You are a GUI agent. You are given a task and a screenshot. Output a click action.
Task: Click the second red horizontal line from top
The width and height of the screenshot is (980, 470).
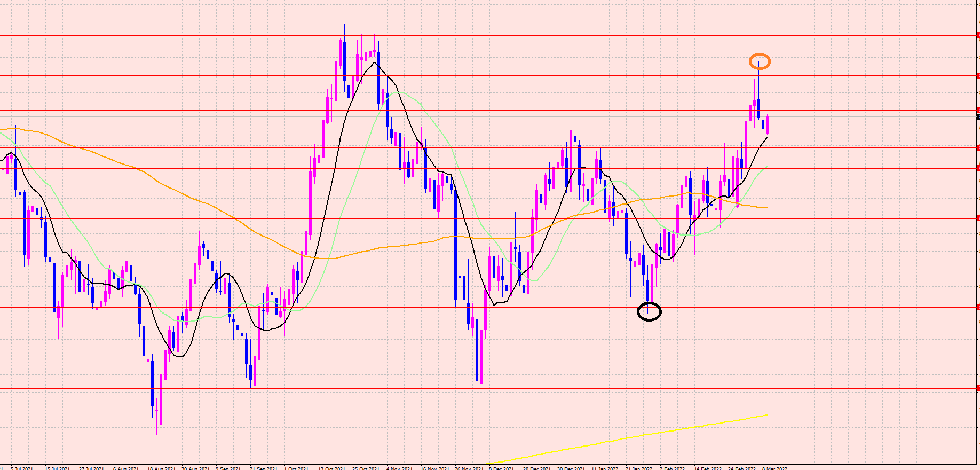coord(480,76)
